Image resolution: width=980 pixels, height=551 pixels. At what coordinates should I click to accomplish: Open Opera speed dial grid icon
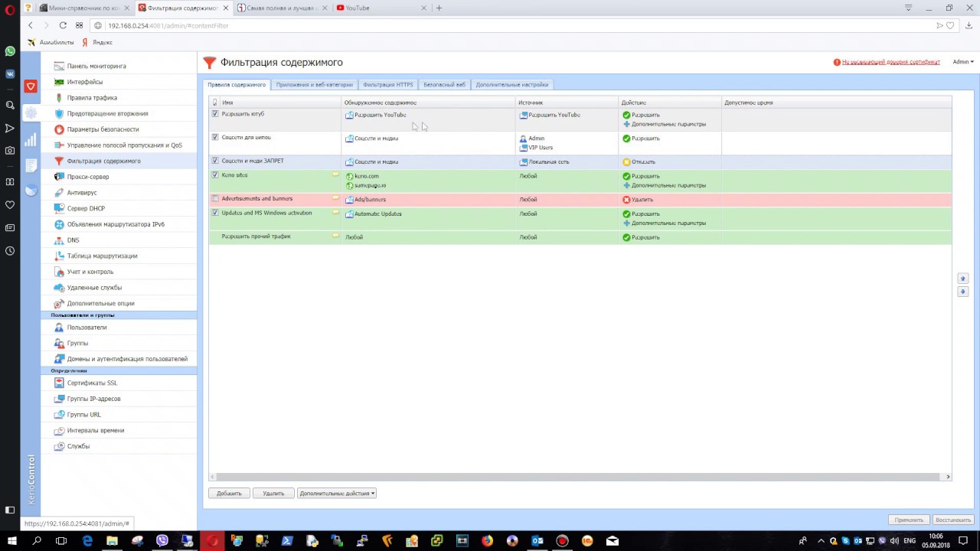coord(79,25)
